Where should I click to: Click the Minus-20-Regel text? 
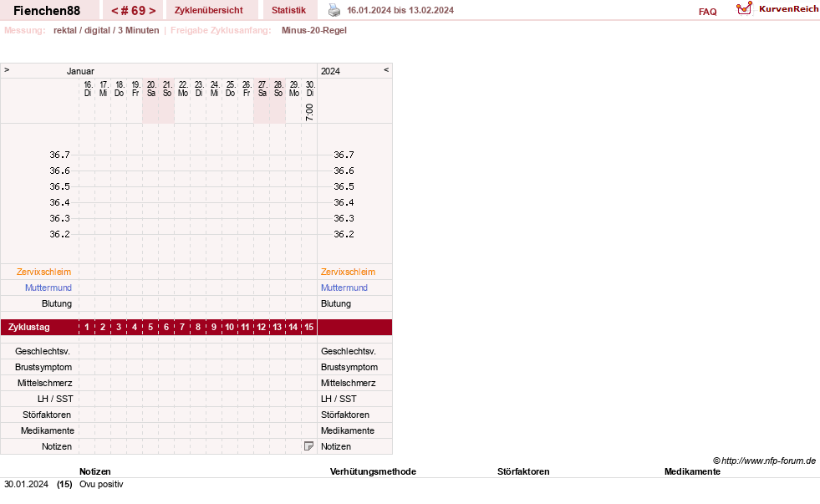pyautogui.click(x=313, y=30)
